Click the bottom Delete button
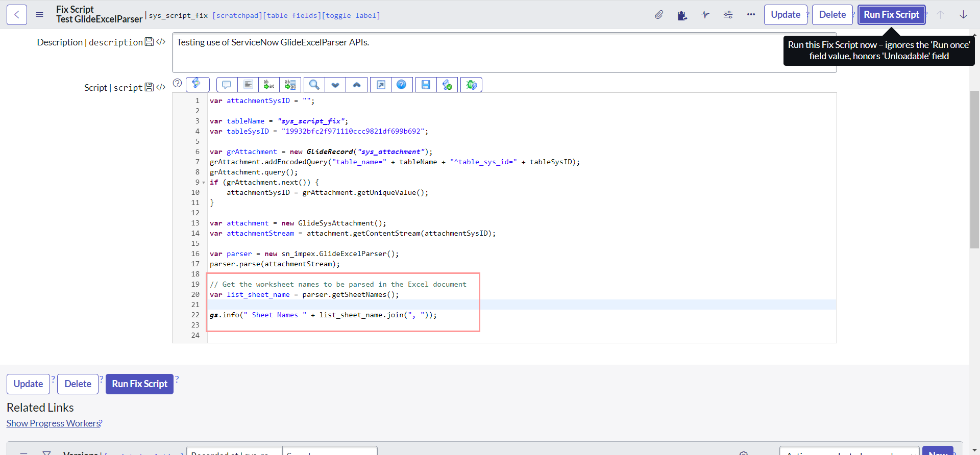The image size is (980, 455). click(x=78, y=384)
